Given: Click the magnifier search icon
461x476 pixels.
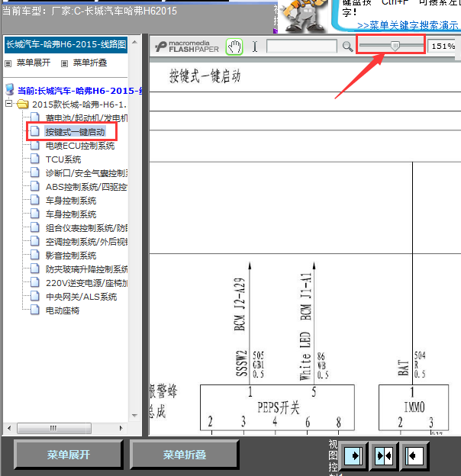Looking at the screenshot, I should click(x=347, y=47).
